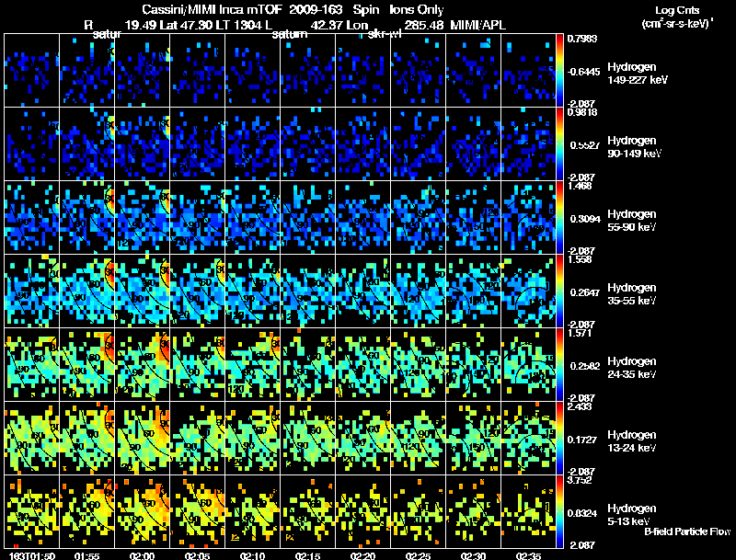
Task: Click the '02:35' time axis label
Action: 528,555
